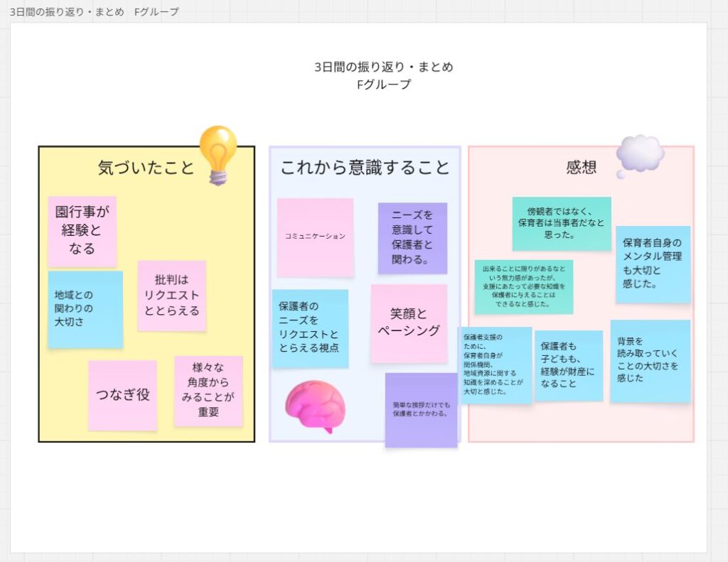Click the light bulb icon
Viewport: 728px width, 562px height.
click(x=217, y=153)
